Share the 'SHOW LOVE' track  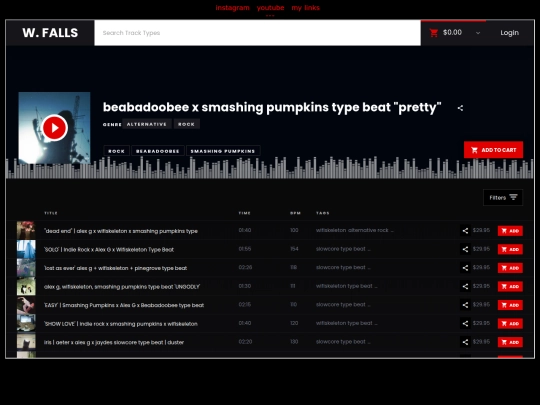coord(465,324)
